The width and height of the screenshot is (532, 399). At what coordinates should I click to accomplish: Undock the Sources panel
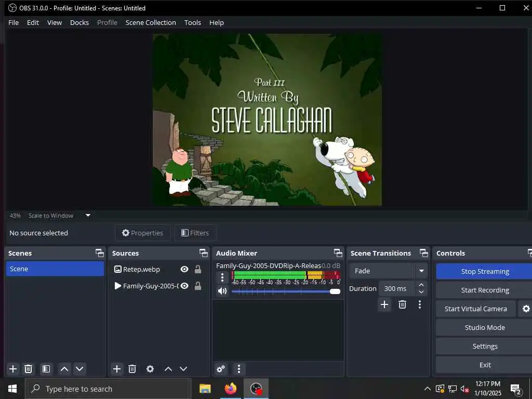pos(204,253)
